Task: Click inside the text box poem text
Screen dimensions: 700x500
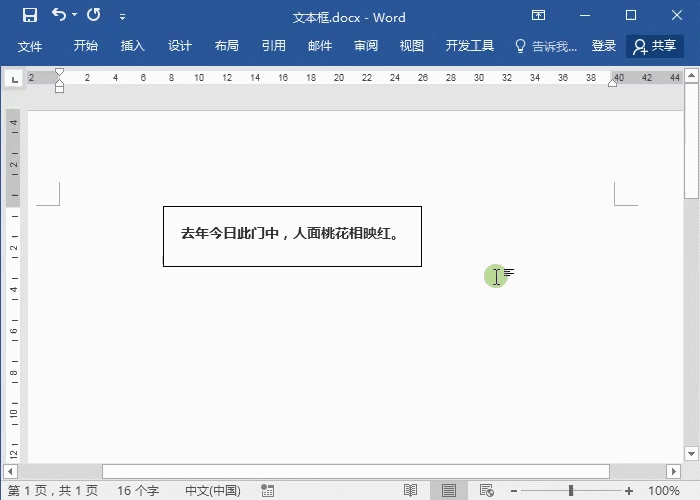Action: click(290, 233)
